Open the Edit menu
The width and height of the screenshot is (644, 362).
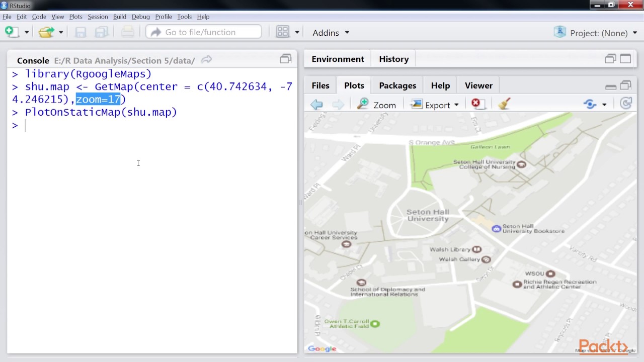click(x=22, y=17)
